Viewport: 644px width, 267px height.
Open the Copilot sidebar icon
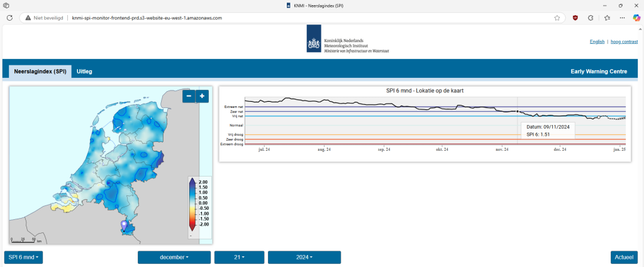tap(636, 18)
